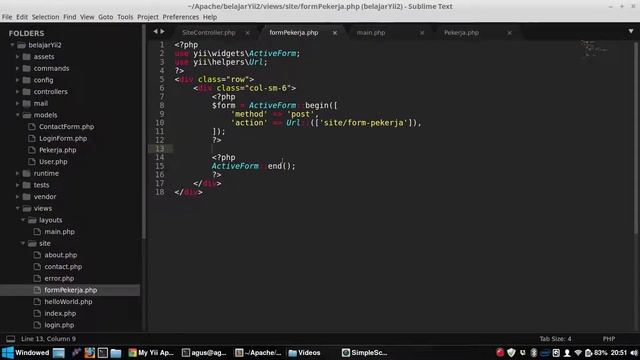
Task: Close the main.php tab
Action: (422, 33)
